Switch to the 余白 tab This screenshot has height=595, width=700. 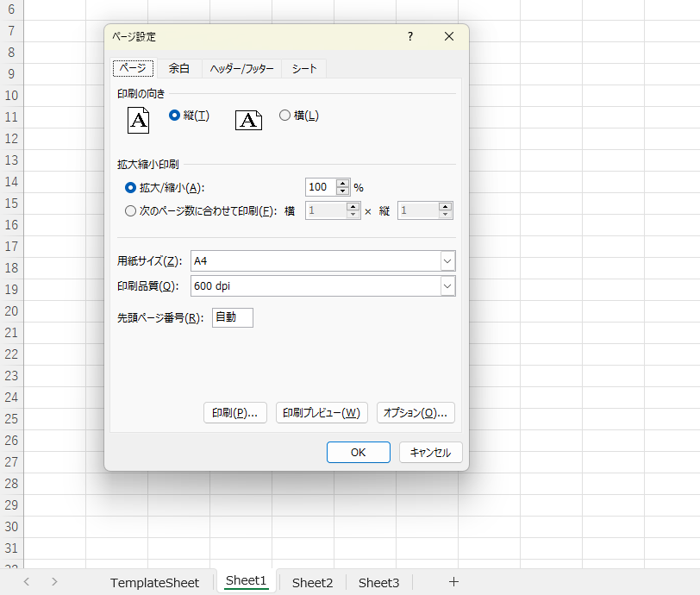click(x=178, y=68)
